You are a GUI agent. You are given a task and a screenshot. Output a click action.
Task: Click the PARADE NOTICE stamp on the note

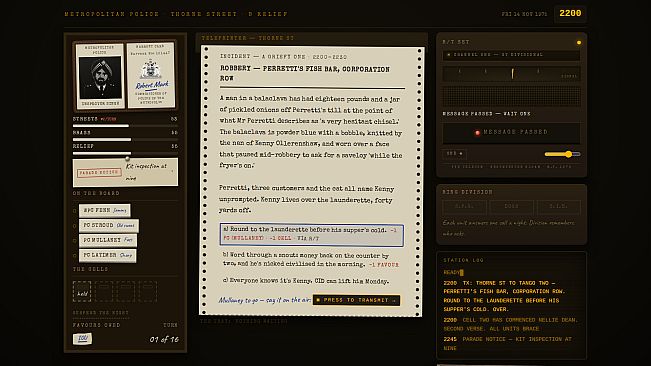(99, 173)
